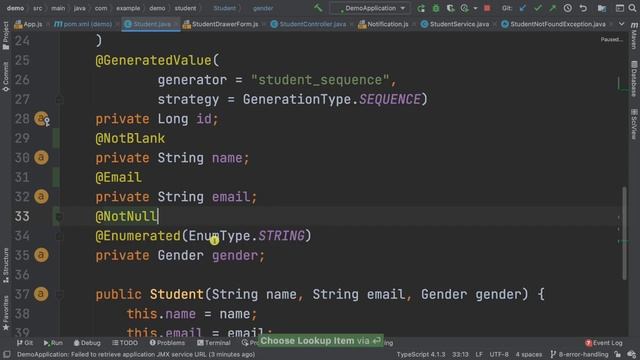Screen dimensions: 640x360
Task: Open the Project tool window sidebar
Action: [x=6, y=36]
